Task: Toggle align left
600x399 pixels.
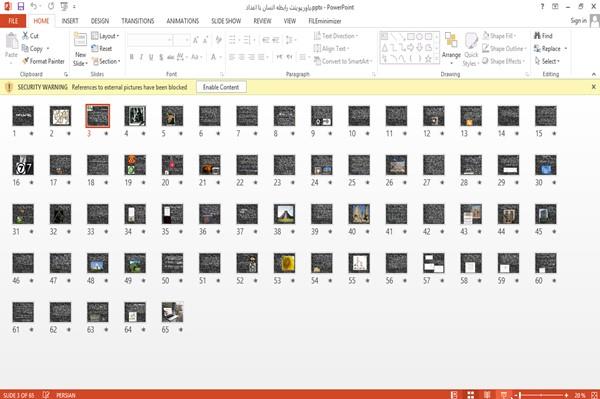Action: pyautogui.click(x=232, y=57)
